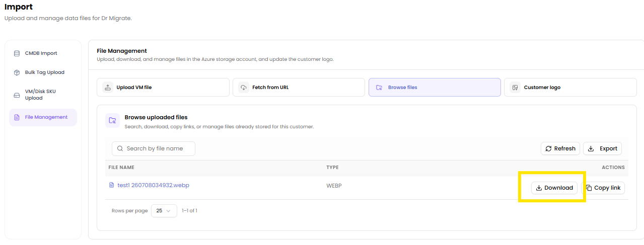Click the Fetch from URL cloud icon
644x245 pixels.
coord(243,87)
